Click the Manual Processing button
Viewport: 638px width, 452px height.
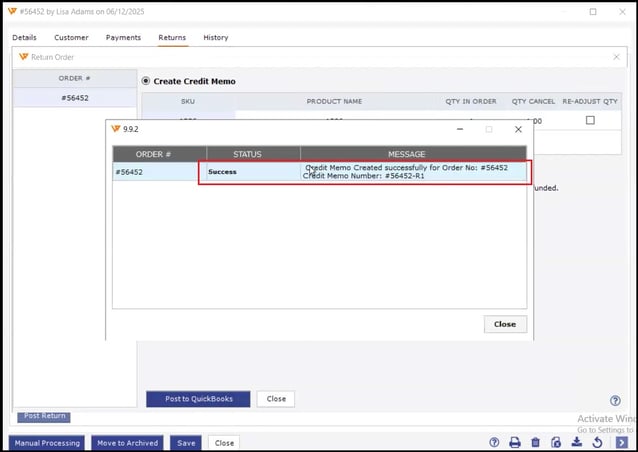click(x=47, y=443)
